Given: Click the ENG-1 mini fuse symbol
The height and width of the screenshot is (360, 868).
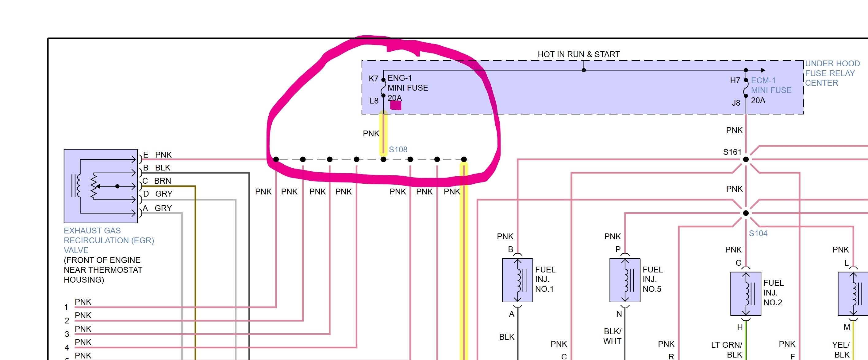Looking at the screenshot, I should pyautogui.click(x=383, y=88).
